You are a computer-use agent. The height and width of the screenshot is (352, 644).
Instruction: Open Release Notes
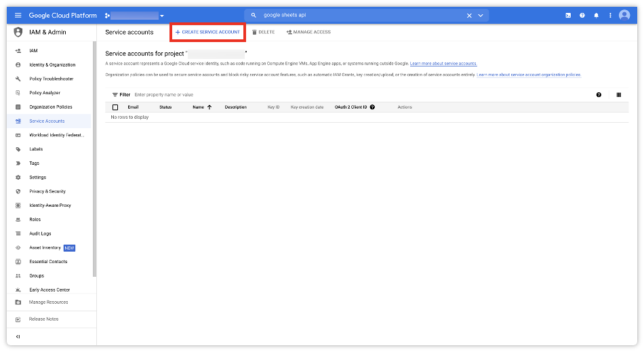(x=43, y=319)
